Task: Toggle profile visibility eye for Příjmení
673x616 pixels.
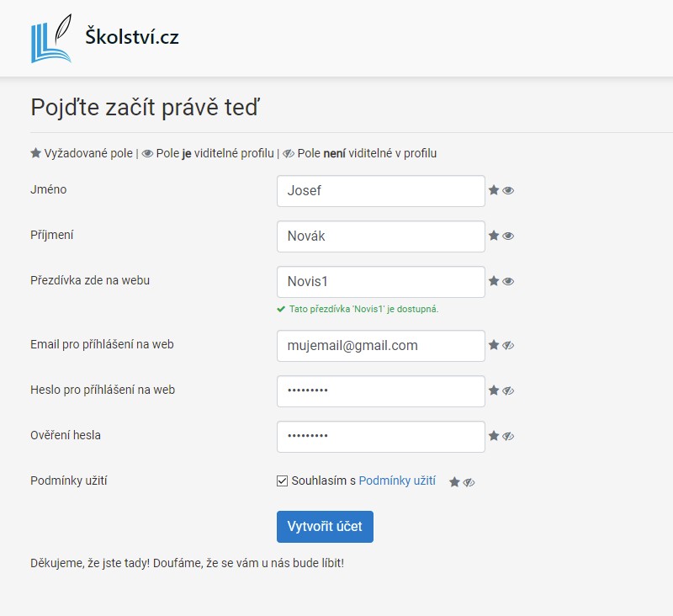Action: [508, 236]
